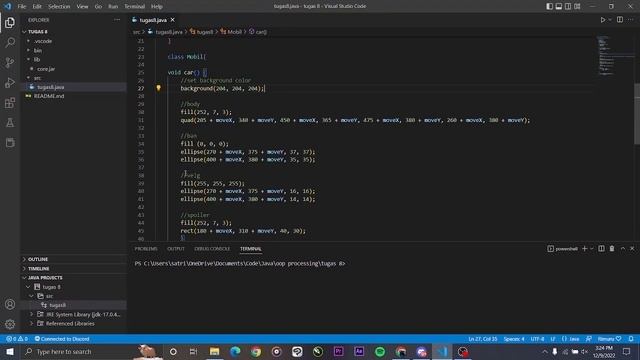
Task: Open customize layout button
Action: [x=577, y=6]
